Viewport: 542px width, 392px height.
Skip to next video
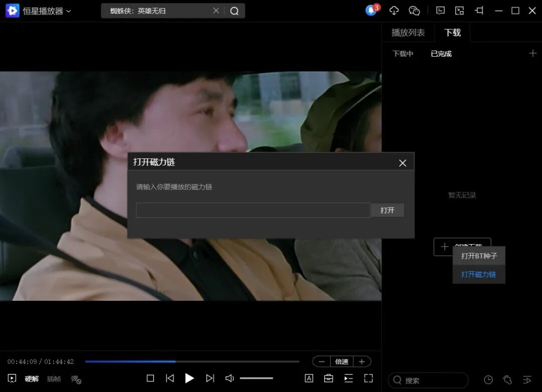coord(210,378)
